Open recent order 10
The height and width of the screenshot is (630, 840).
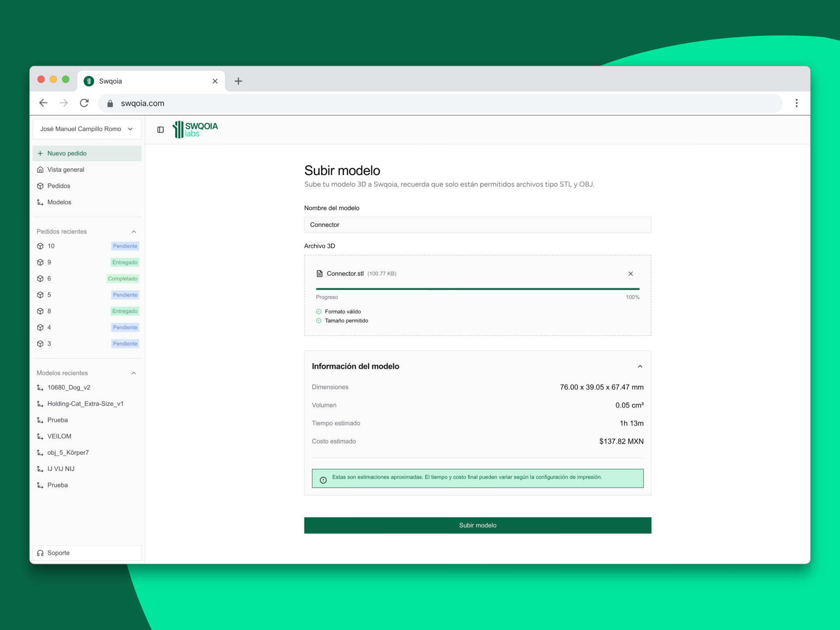point(87,246)
